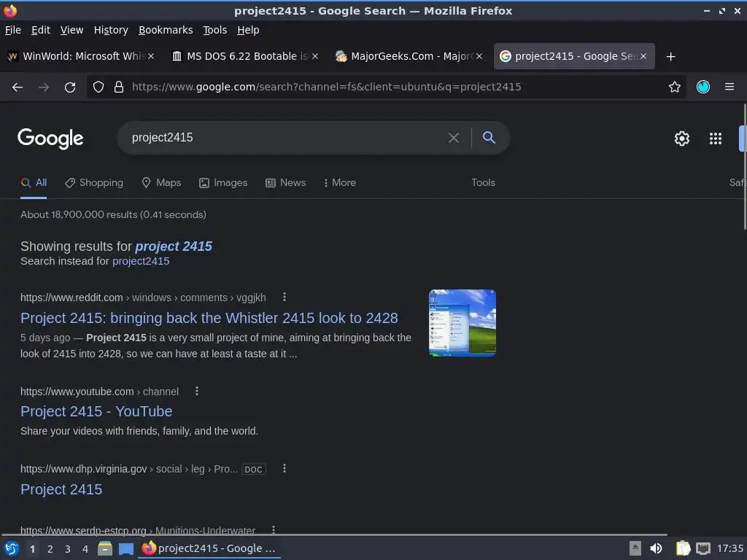Click the Windows XP result thumbnail
Image resolution: width=747 pixels, height=560 pixels.
click(462, 323)
